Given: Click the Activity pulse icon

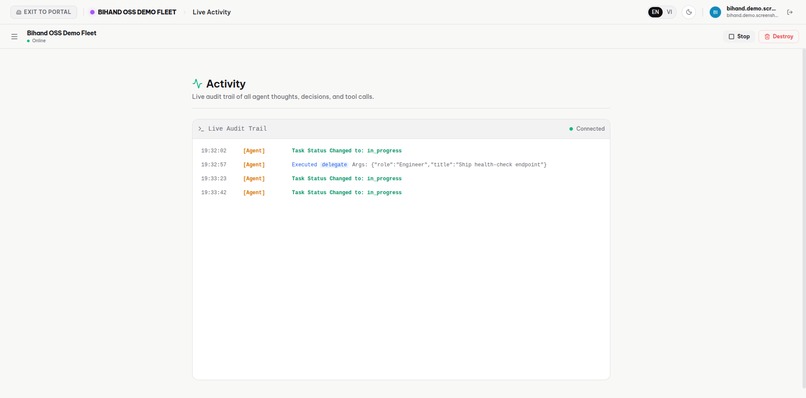Looking at the screenshot, I should point(197,84).
